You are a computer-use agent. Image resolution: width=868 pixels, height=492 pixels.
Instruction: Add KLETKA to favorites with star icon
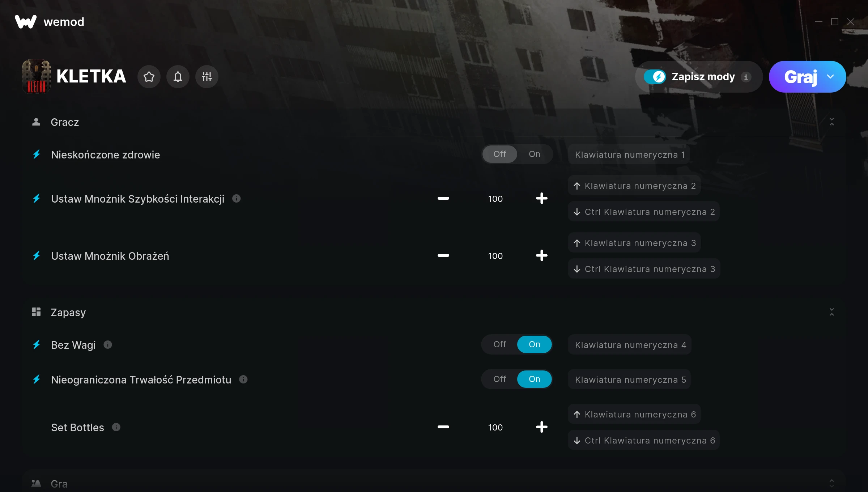point(149,77)
